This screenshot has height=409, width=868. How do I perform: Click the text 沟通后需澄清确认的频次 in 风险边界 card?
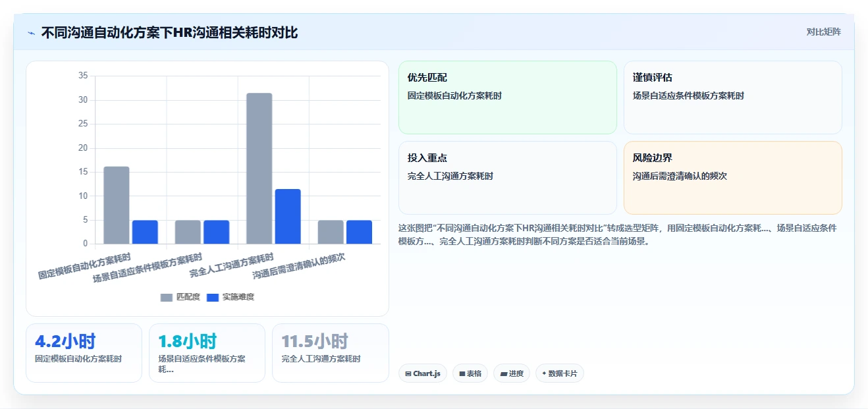click(680, 176)
